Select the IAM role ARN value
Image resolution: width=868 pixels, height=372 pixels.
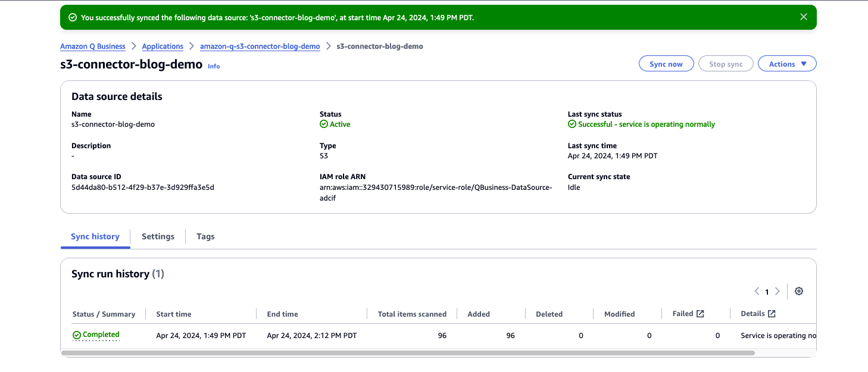point(436,192)
